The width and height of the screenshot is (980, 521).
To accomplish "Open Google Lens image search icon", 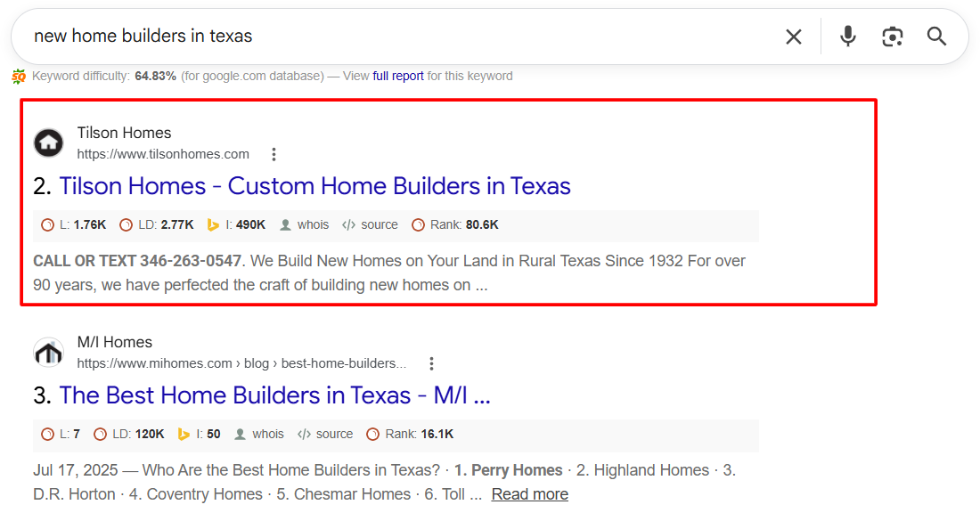I will (x=893, y=37).
